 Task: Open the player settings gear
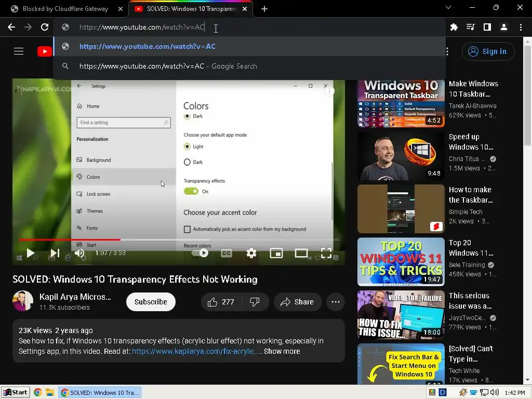251,253
